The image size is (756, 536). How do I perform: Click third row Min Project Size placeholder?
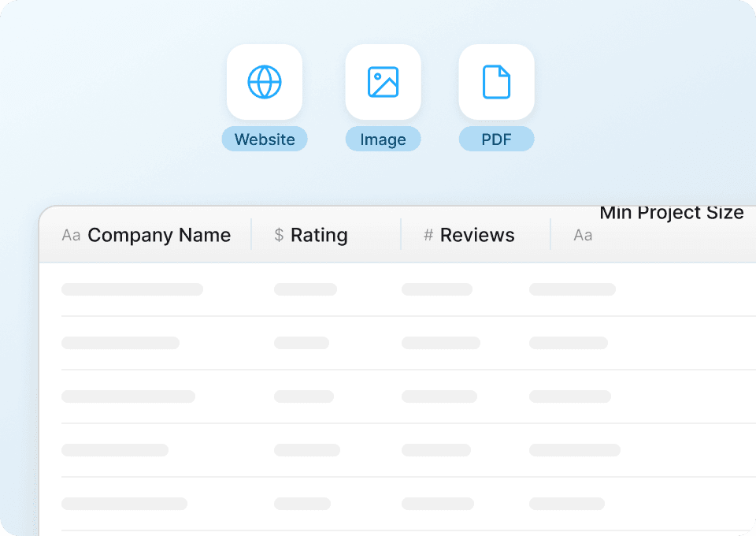570,396
